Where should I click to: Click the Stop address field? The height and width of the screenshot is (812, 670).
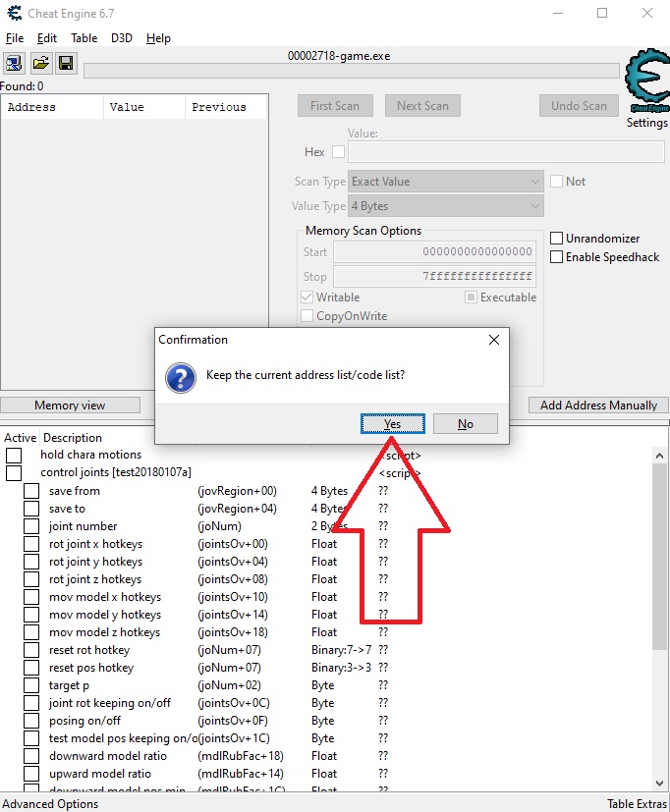(435, 276)
